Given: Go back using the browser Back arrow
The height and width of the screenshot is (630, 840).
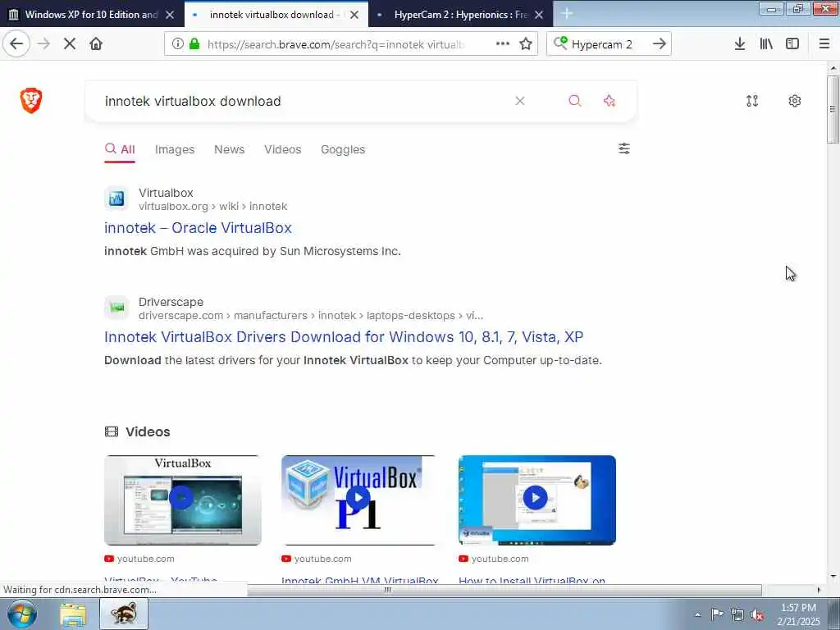Looking at the screenshot, I should (16, 44).
